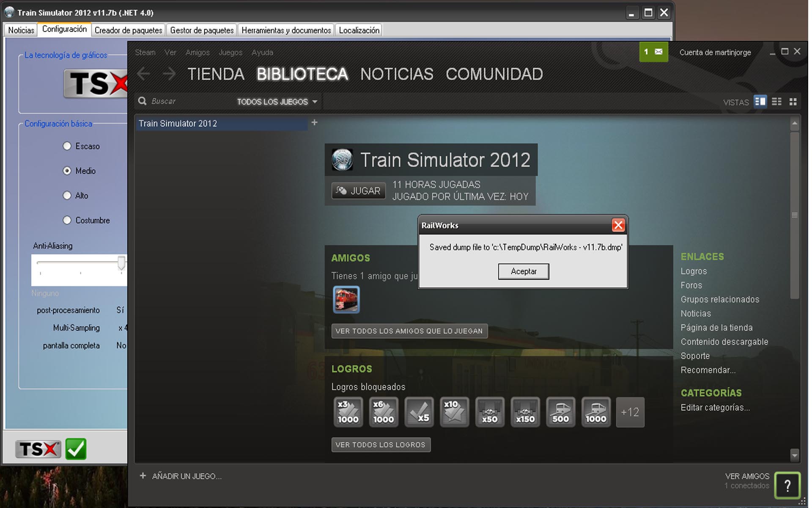Click VER TODOS LOS LOGROS button
Viewport: 812px width, 508px height.
click(x=380, y=444)
